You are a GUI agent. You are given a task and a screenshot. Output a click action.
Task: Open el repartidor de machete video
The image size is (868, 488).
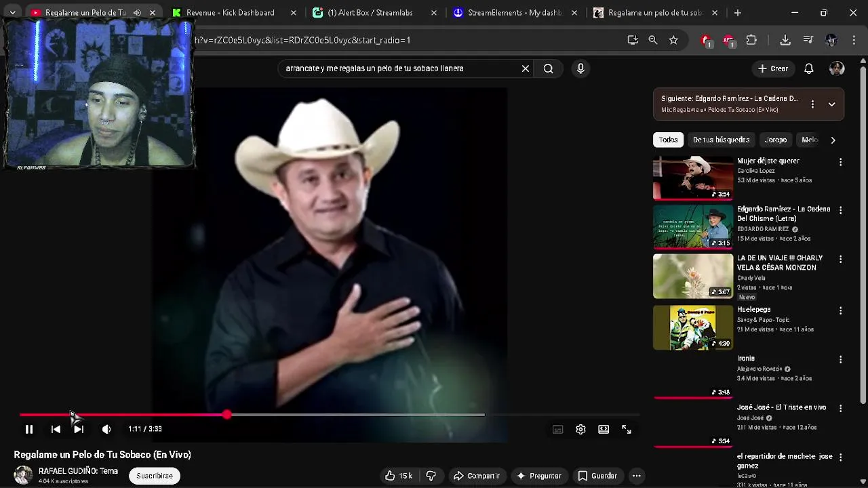(785, 461)
